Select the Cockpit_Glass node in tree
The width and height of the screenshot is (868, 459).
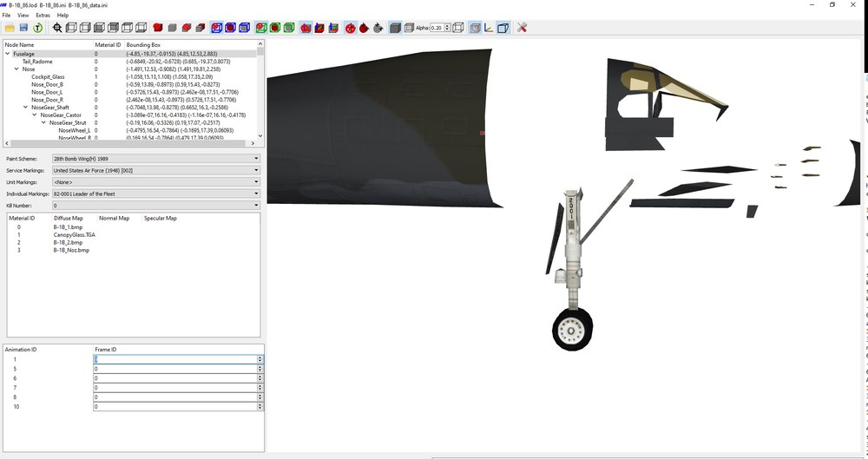pos(48,77)
